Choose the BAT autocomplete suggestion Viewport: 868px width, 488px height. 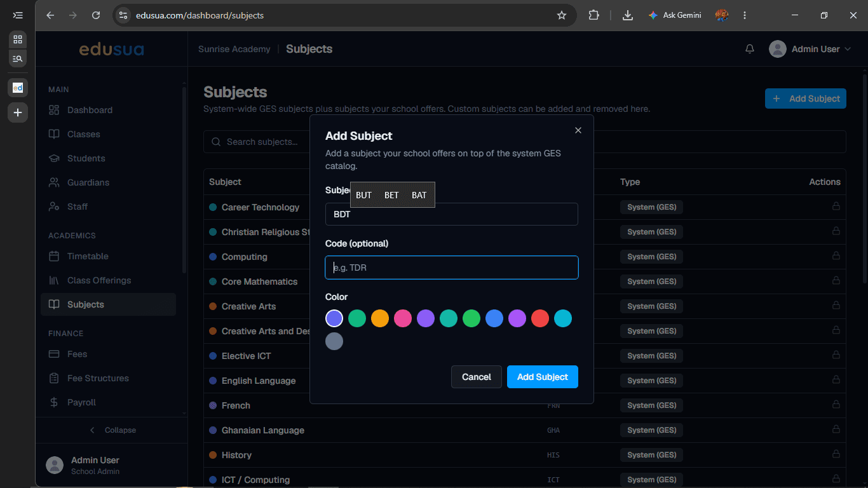pyautogui.click(x=419, y=195)
